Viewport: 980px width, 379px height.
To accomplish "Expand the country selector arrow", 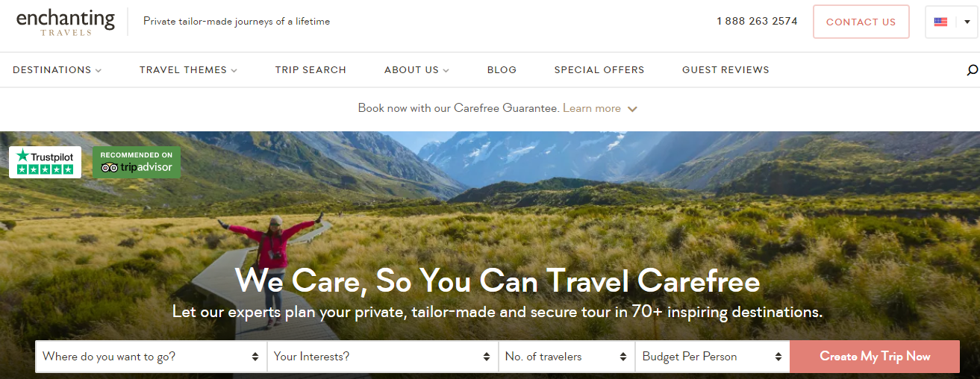I will 967,22.
